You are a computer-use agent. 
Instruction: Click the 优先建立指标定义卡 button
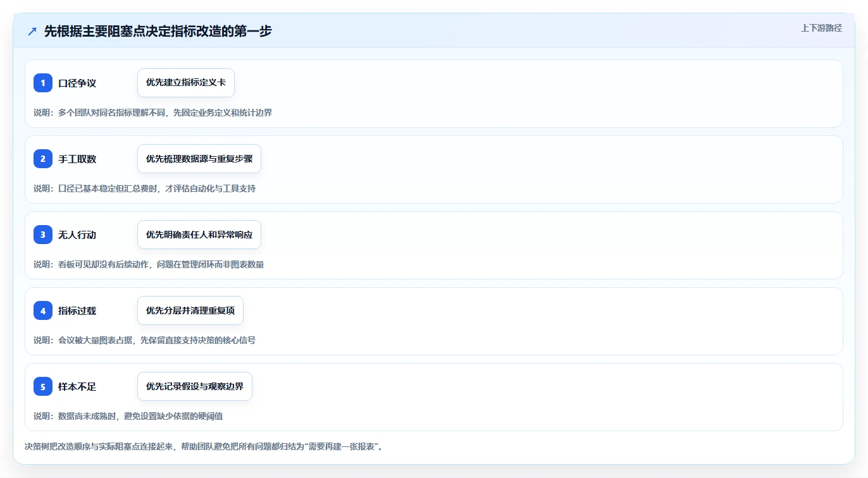click(186, 83)
